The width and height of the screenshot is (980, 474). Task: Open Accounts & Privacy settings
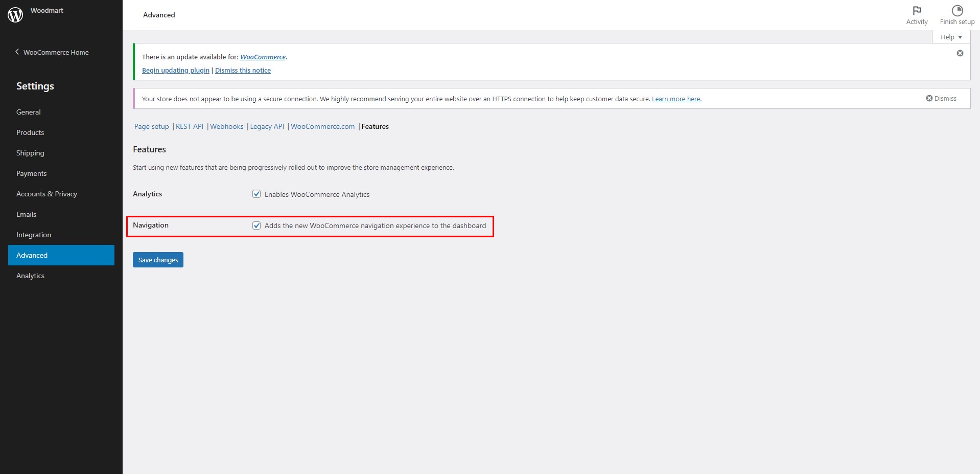click(46, 194)
